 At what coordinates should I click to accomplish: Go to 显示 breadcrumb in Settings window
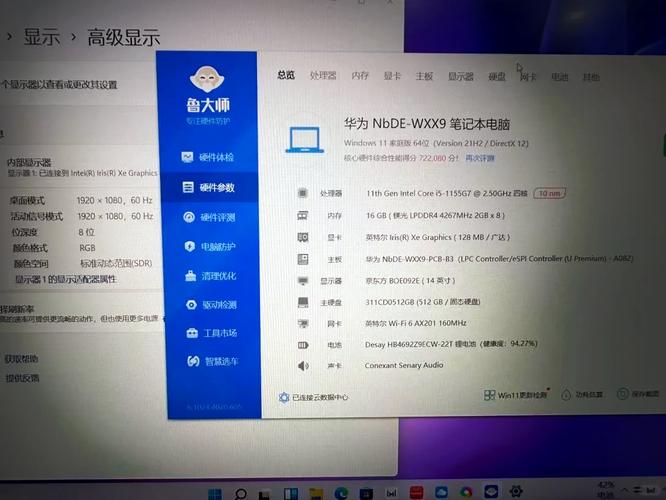[41, 37]
